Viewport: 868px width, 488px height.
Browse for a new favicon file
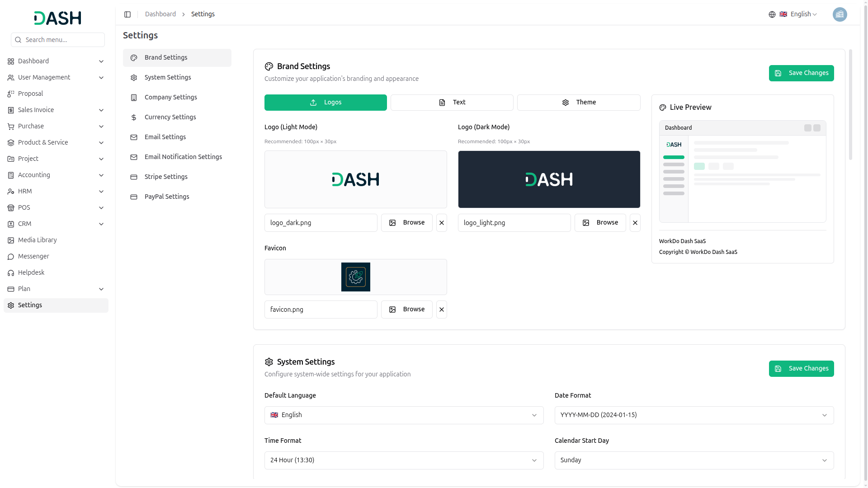click(x=406, y=309)
